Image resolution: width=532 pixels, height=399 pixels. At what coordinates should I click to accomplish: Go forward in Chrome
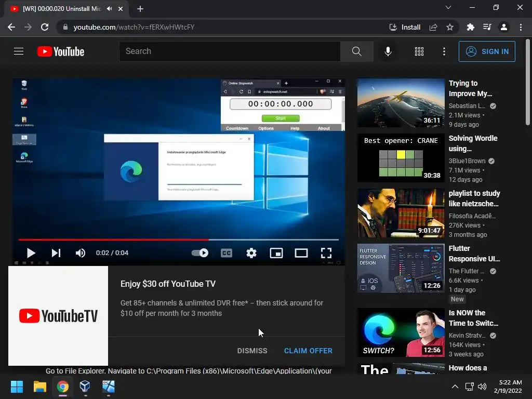(x=28, y=27)
